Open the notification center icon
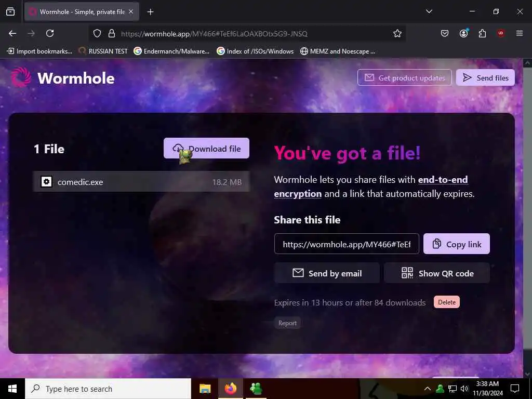This screenshot has height=399, width=532. (x=515, y=389)
